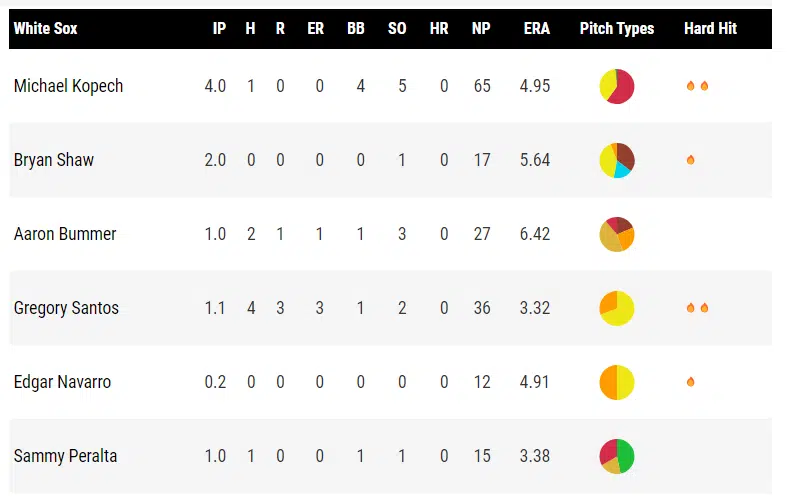Viewport: 792px width, 497px height.
Task: Click the Pitch Types column header
Action: (x=617, y=29)
